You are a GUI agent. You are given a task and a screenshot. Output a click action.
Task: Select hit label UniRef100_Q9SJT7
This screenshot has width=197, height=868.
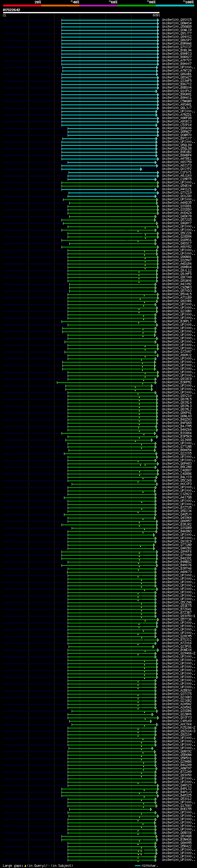(x=177, y=33)
